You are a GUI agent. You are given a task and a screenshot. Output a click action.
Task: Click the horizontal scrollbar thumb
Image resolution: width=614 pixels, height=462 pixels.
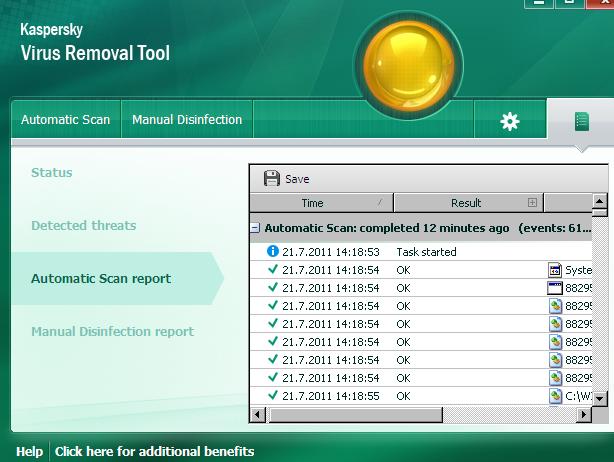(354, 415)
